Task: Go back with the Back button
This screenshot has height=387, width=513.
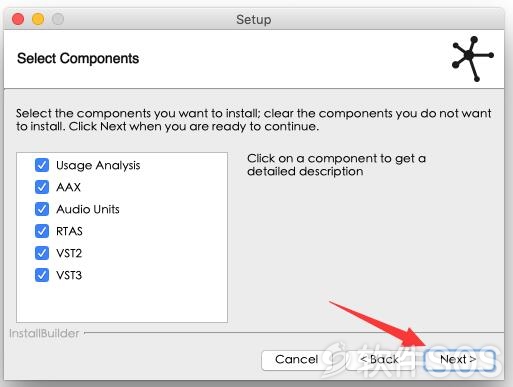Action: point(379,359)
